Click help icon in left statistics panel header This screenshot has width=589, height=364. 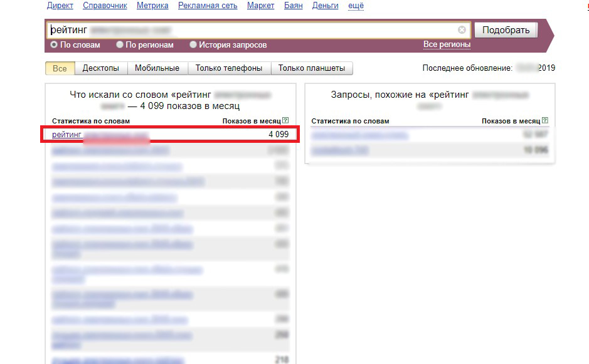pos(285,121)
